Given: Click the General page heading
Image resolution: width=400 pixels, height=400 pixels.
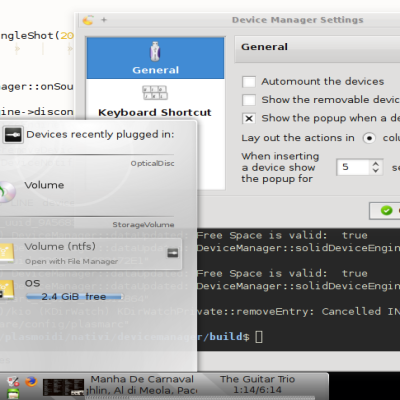Looking at the screenshot, I should (x=264, y=47).
